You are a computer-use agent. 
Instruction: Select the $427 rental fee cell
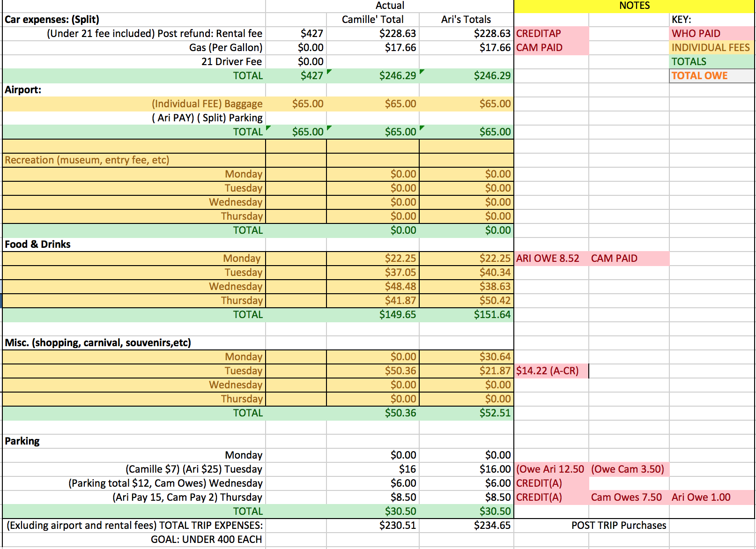(x=296, y=34)
